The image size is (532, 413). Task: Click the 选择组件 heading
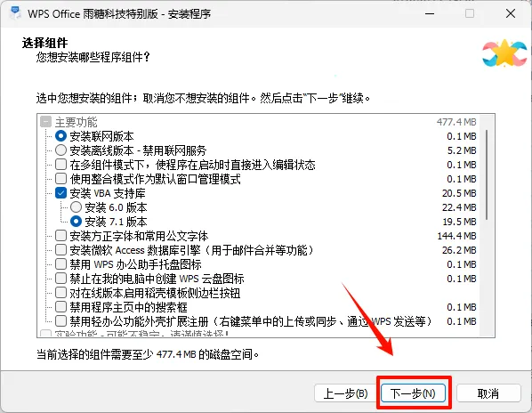point(44,43)
